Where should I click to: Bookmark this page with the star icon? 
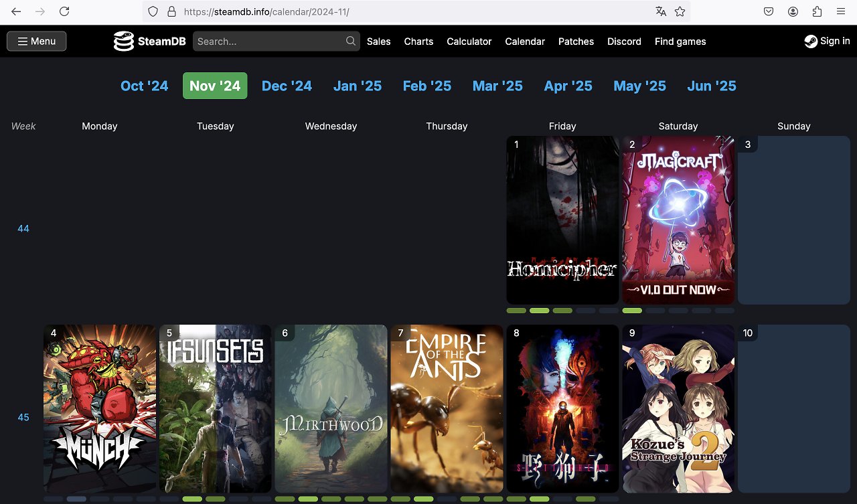tap(680, 11)
